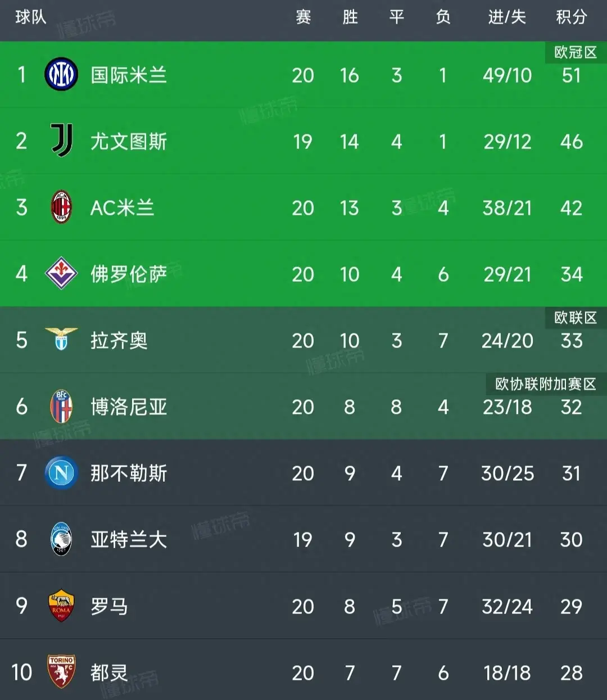Click the Fiorentina club crest
The width and height of the screenshot is (607, 700).
(60, 274)
